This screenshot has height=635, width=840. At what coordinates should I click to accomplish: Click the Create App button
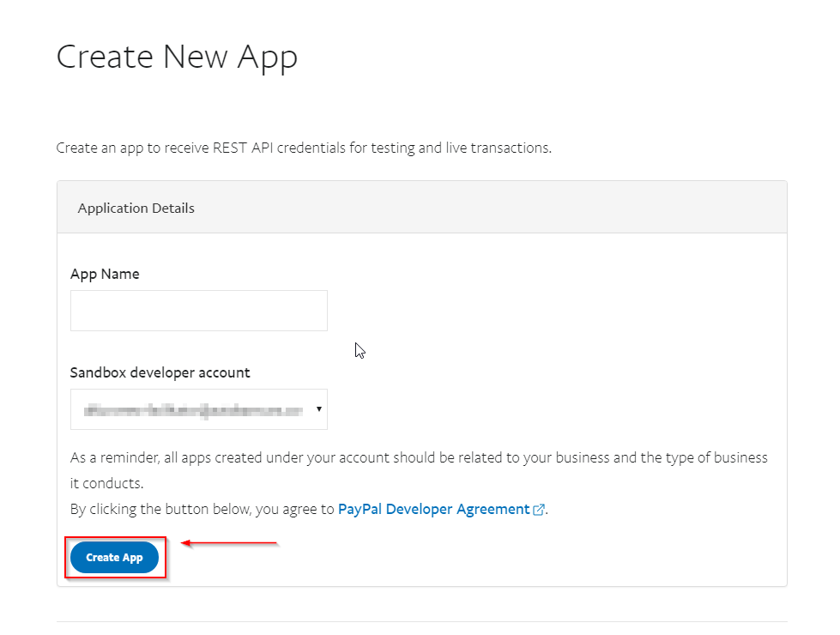pos(114,558)
